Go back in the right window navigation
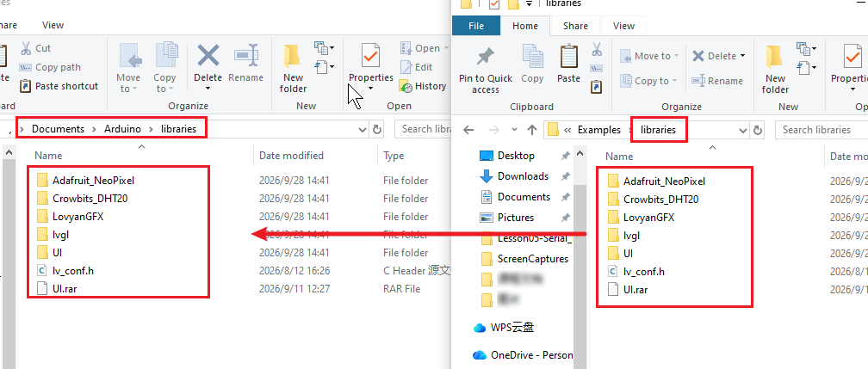 point(468,130)
